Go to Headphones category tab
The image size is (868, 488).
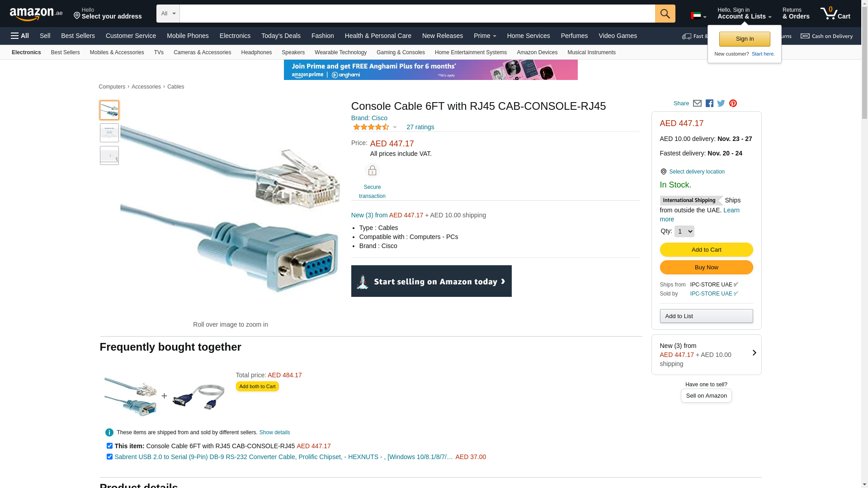coord(256,52)
